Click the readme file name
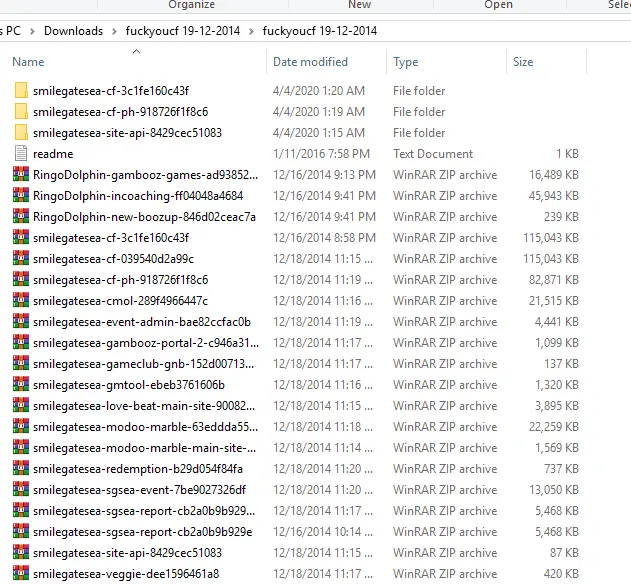The height and width of the screenshot is (585, 631). click(x=53, y=154)
